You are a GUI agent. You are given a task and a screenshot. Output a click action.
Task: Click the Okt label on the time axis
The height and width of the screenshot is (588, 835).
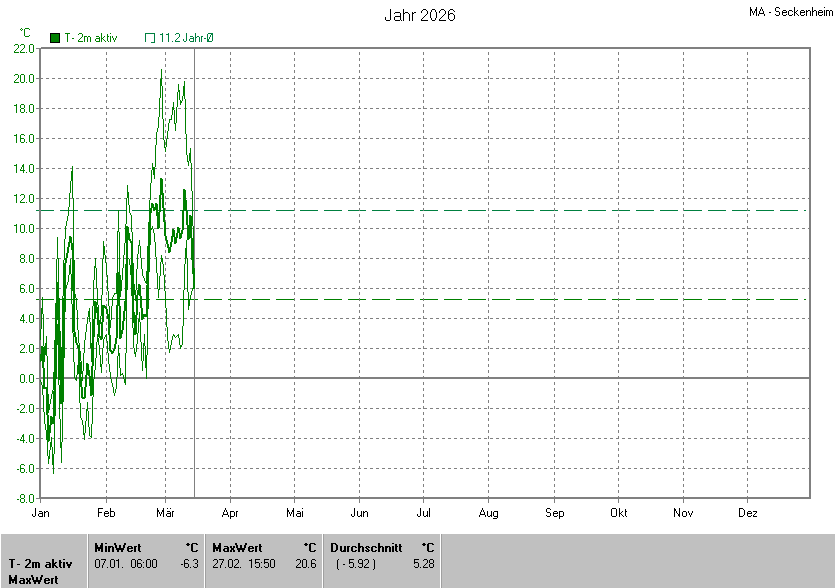(x=619, y=513)
